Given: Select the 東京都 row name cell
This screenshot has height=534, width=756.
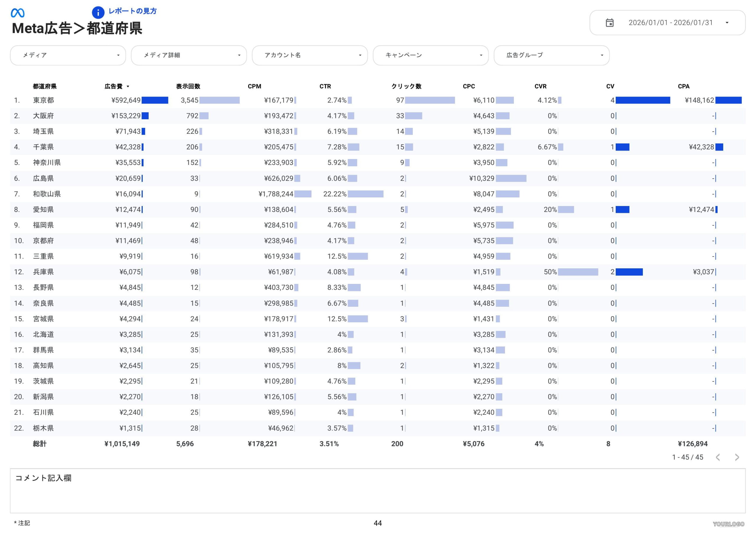Looking at the screenshot, I should tap(43, 100).
